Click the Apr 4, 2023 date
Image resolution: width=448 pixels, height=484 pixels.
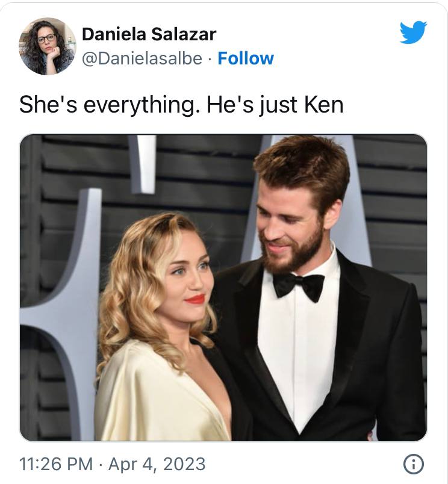tap(157, 464)
